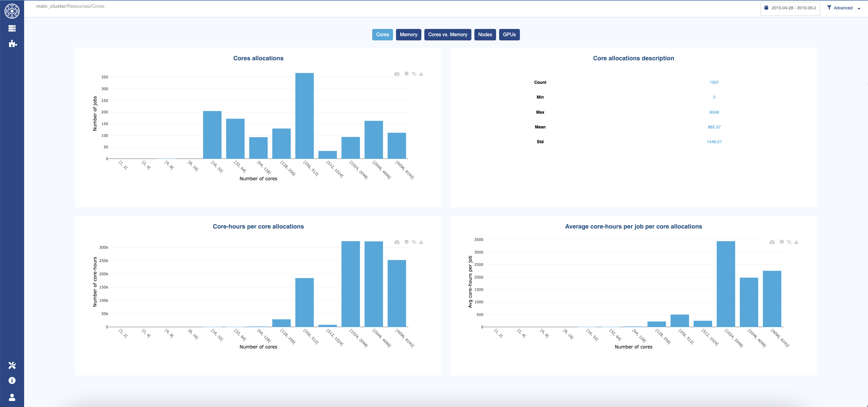Open the tools wrench icon in sidebar
This screenshot has width=868, height=407.
(12, 365)
